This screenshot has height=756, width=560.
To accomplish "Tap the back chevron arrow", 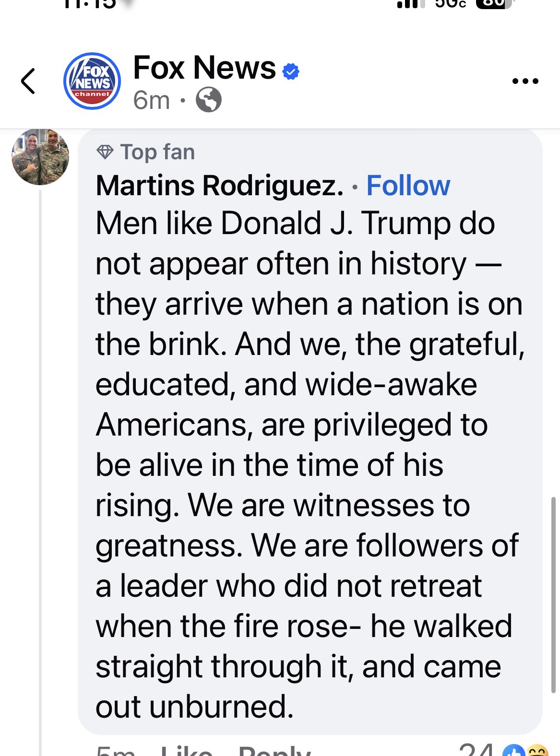I will [x=28, y=81].
